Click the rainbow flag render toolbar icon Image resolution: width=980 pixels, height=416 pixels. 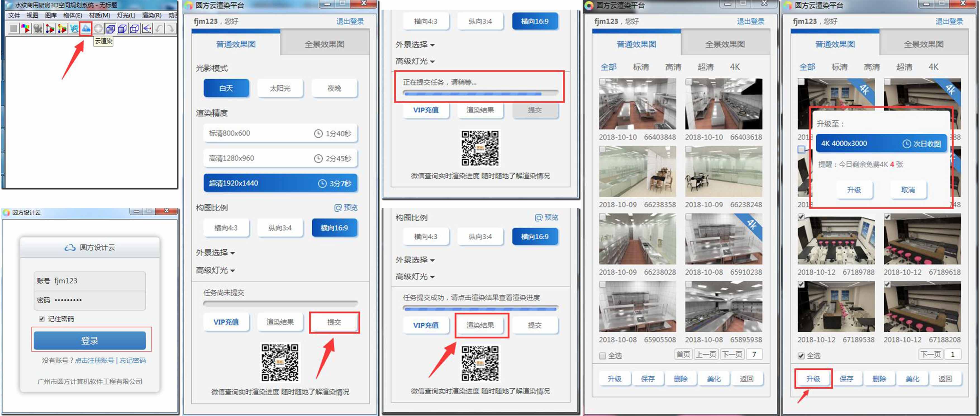[25, 29]
